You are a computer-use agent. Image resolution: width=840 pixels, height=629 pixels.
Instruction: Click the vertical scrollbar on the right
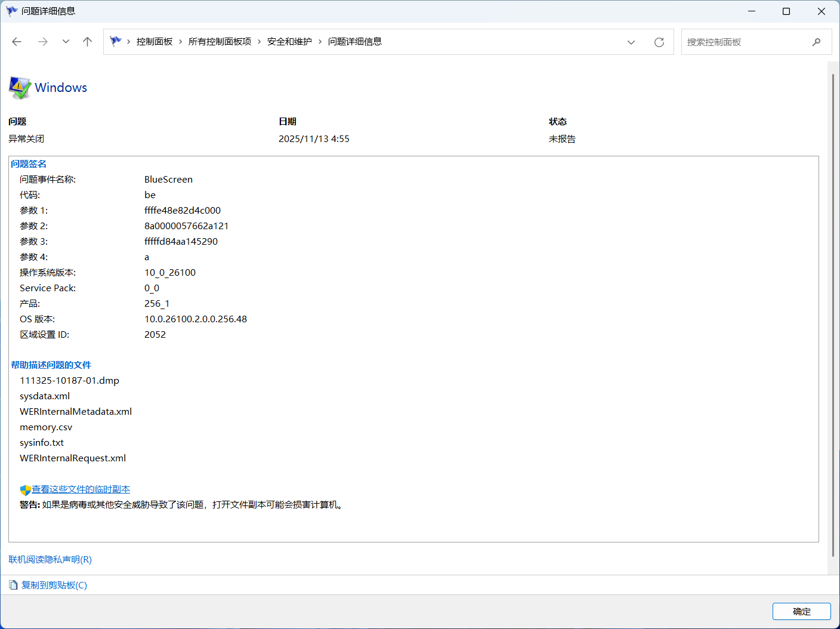[833, 316]
